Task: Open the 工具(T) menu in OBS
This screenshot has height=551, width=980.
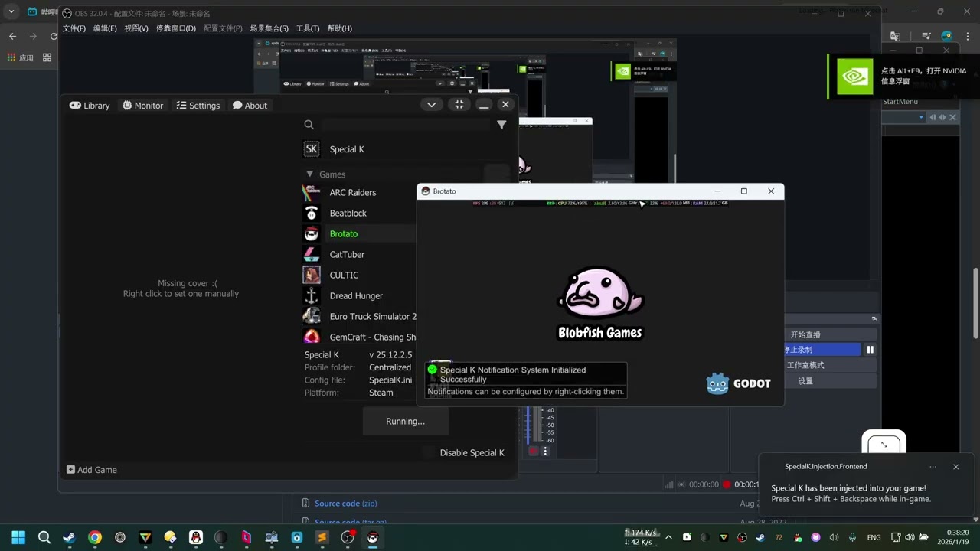Action: coord(307,28)
